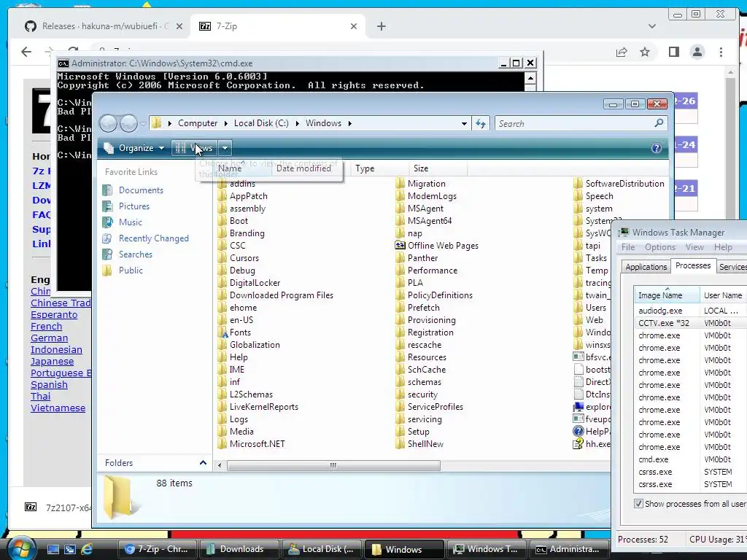The image size is (747, 560).
Task: Open Task Manager Options menu
Action: [659, 247]
